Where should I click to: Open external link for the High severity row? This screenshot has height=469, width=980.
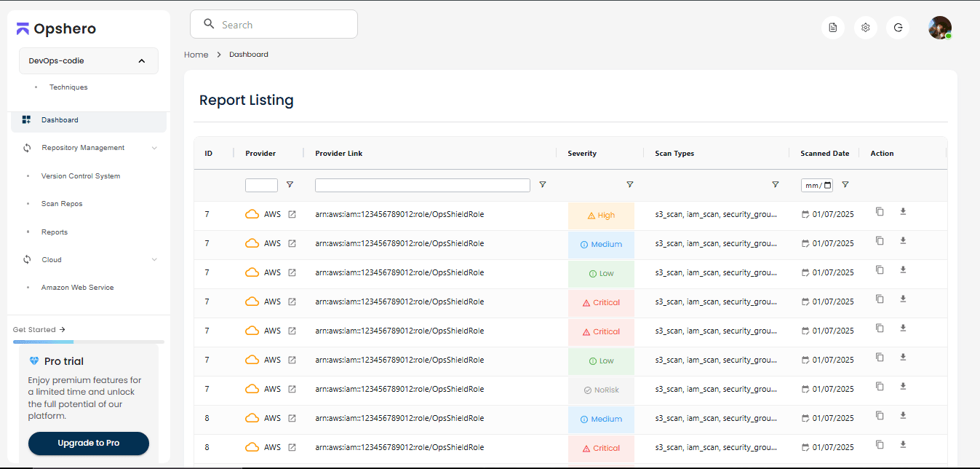[x=292, y=215]
